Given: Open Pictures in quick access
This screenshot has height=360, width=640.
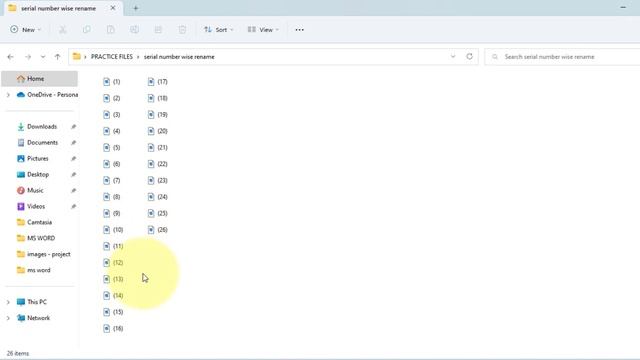Looking at the screenshot, I should tap(33, 158).
